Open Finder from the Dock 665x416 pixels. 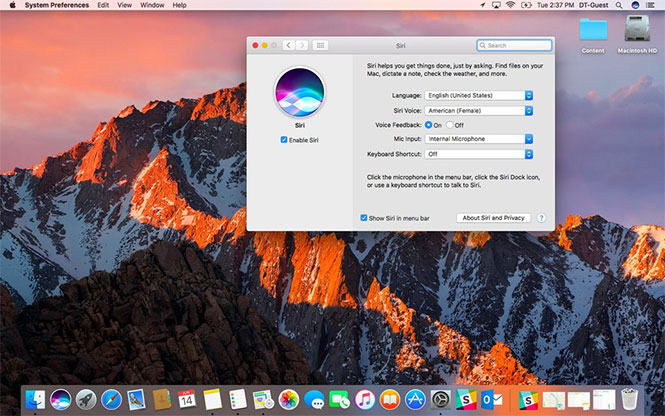point(36,399)
